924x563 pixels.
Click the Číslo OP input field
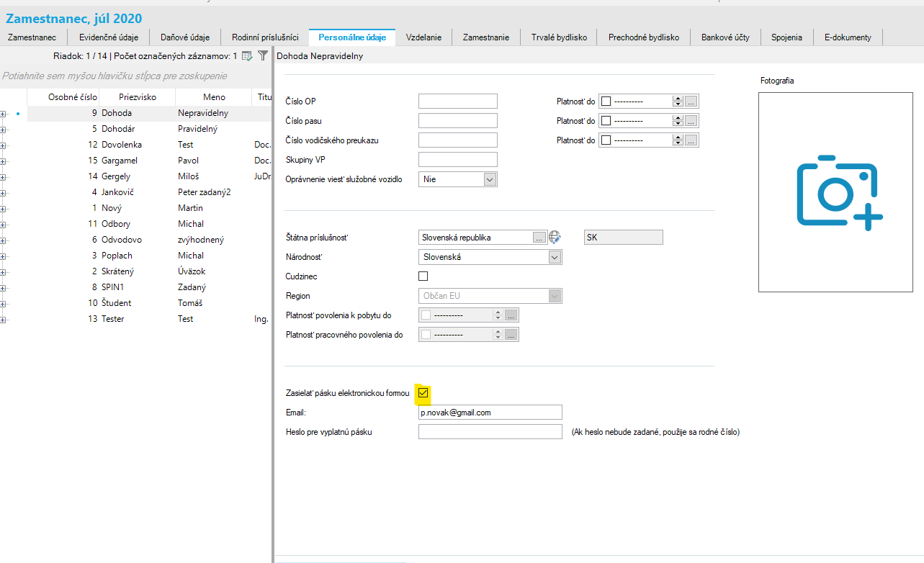(x=458, y=102)
